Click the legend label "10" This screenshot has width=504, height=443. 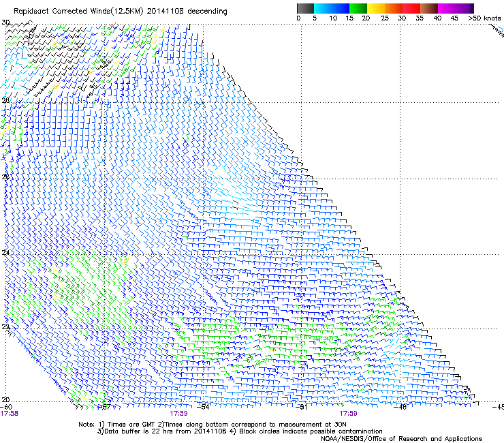(333, 18)
